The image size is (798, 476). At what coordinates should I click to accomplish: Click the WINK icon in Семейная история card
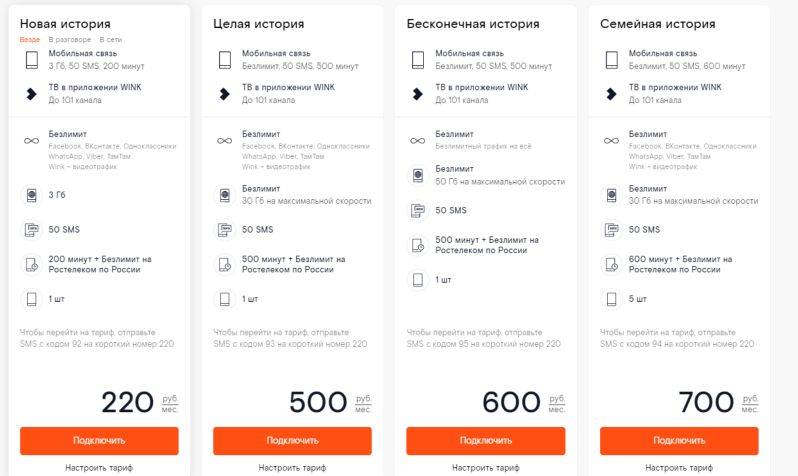[611, 94]
